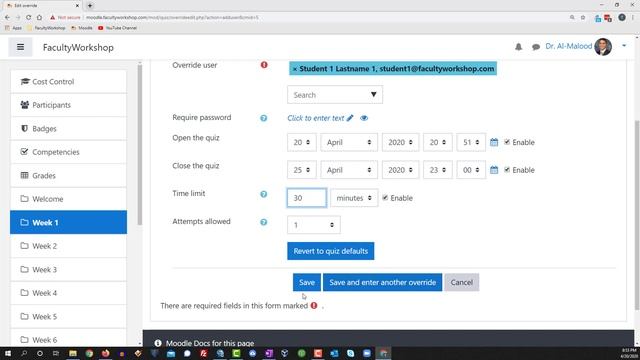Image resolution: width=640 pixels, height=360 pixels.
Task: Go to Week 5 section
Action: pyautogui.click(x=69, y=316)
